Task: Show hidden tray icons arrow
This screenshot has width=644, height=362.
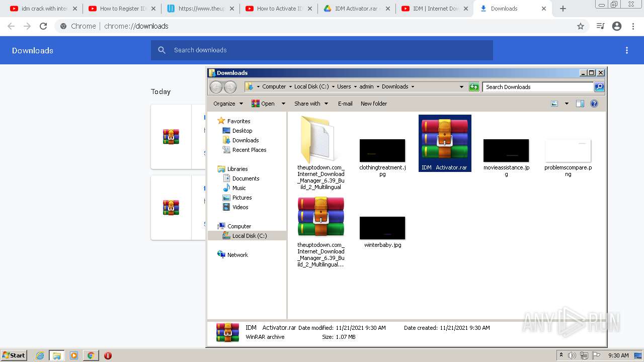Action: tap(561, 355)
